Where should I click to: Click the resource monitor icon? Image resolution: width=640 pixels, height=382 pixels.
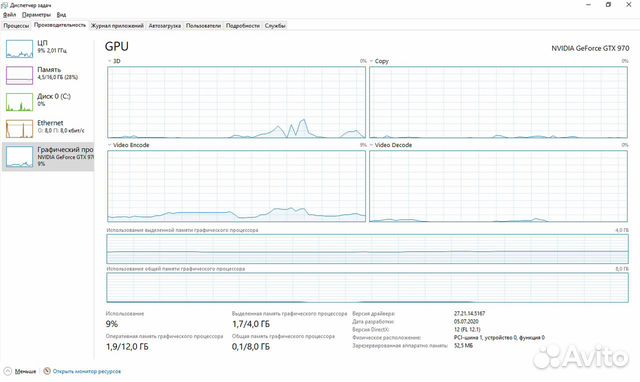click(x=47, y=371)
